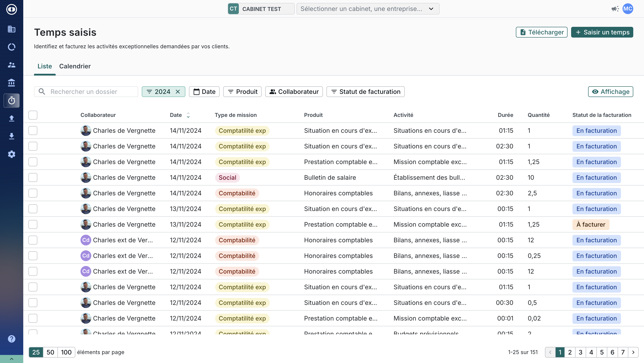Click the Rechercher un dossier search field

pos(86,92)
